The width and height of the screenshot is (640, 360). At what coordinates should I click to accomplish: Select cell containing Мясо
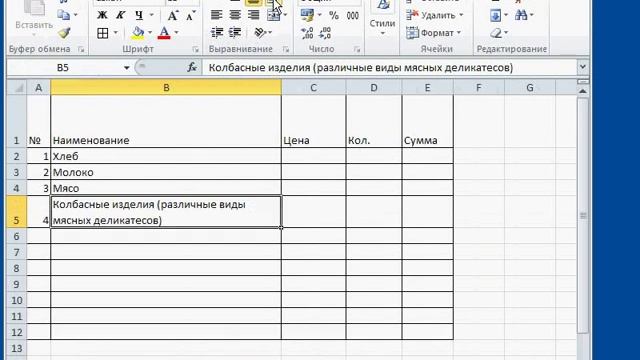(x=166, y=188)
